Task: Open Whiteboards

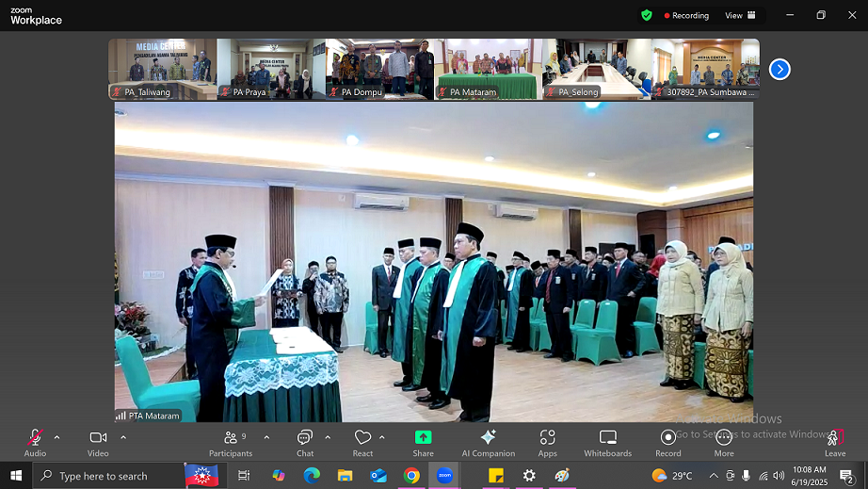Action: 608,443
